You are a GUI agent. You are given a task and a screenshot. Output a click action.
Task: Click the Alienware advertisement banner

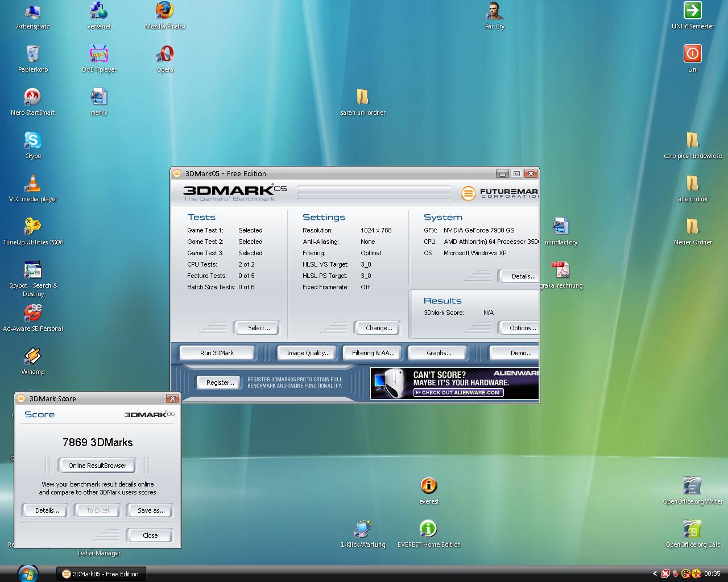[x=454, y=383]
